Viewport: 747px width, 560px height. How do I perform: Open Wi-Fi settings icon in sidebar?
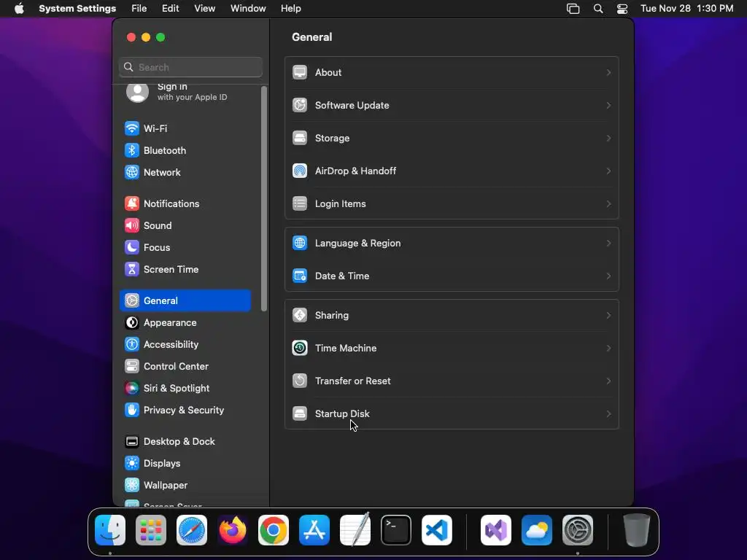coord(132,128)
